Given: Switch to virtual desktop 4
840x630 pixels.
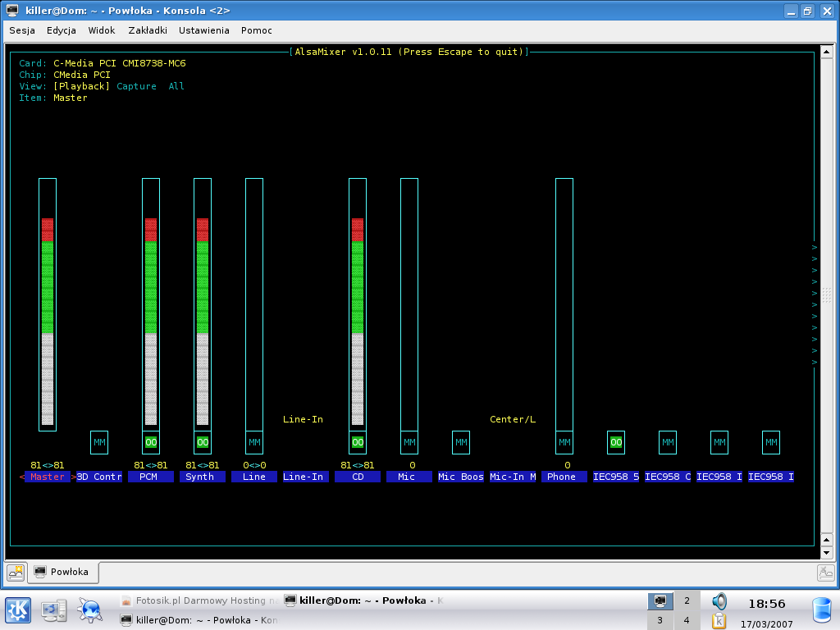Looking at the screenshot, I should coord(687,620).
